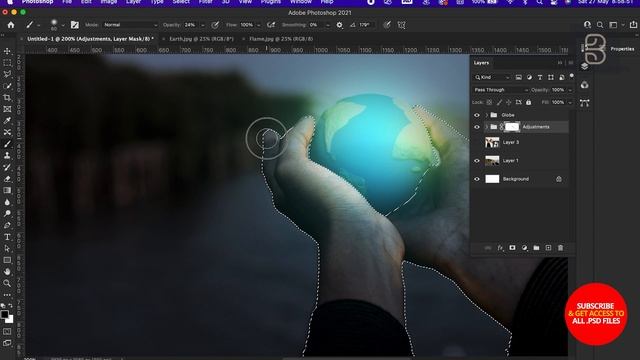This screenshot has width=640, height=360.
Task: Select the Zoom tool in the toolbar
Action: coord(7,283)
